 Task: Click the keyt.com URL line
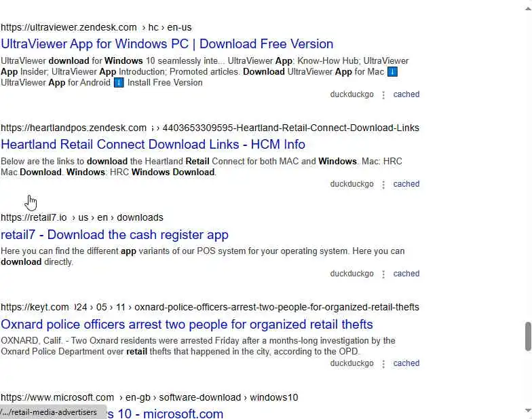210,307
